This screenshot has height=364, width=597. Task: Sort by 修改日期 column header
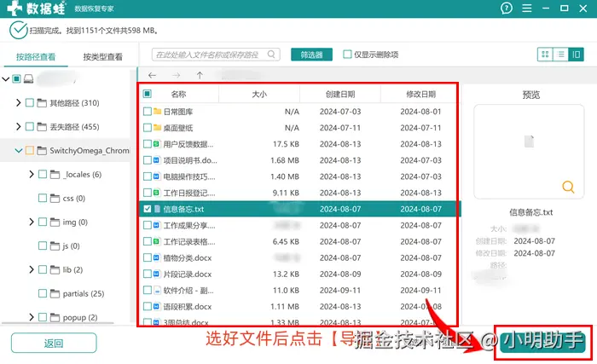point(420,94)
